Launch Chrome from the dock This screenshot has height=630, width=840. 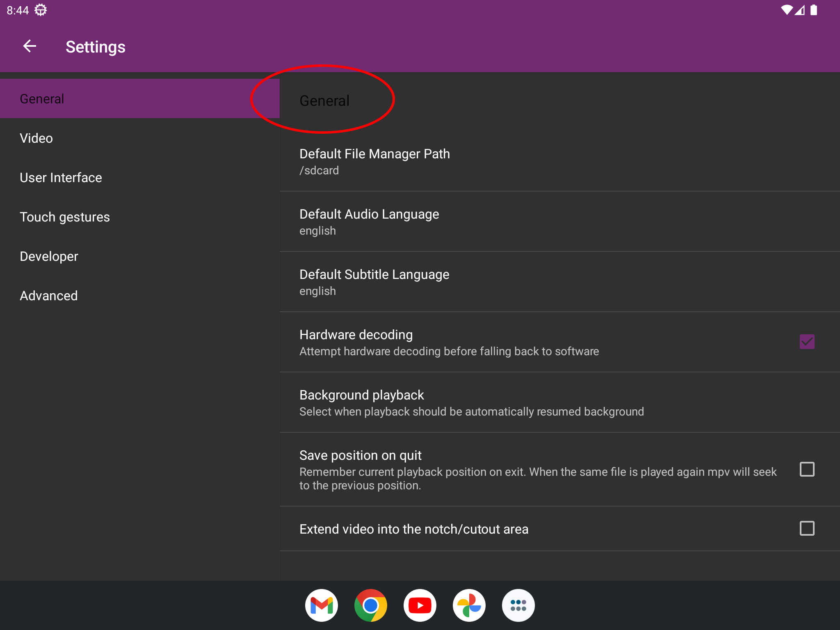coord(370,605)
